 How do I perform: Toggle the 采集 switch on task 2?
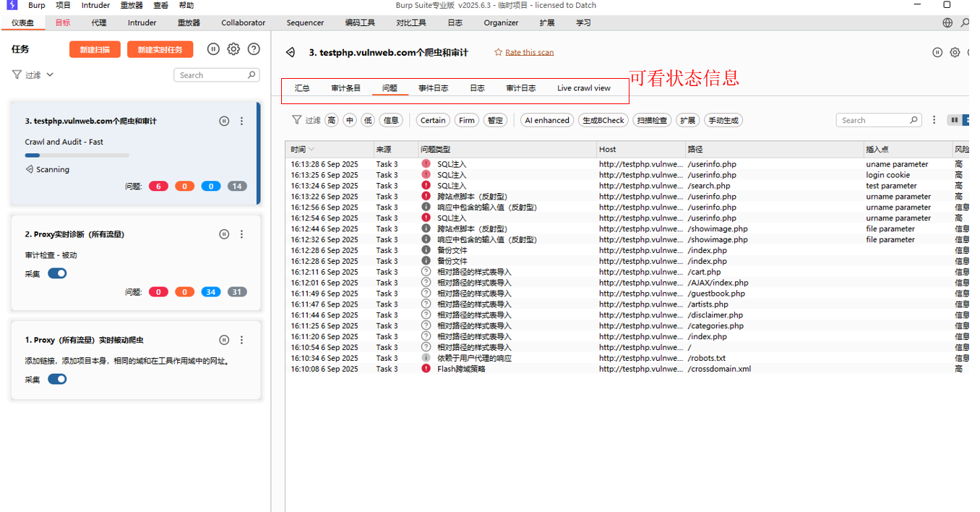point(57,273)
